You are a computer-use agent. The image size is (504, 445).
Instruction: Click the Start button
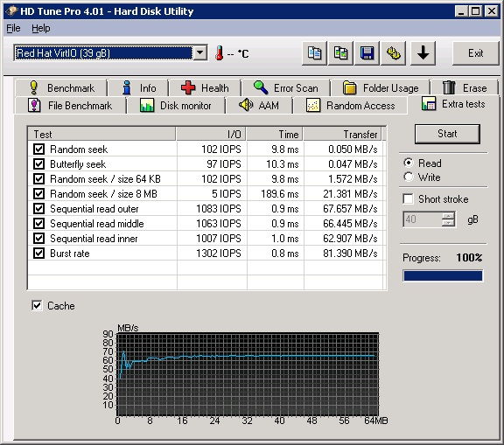(x=447, y=134)
